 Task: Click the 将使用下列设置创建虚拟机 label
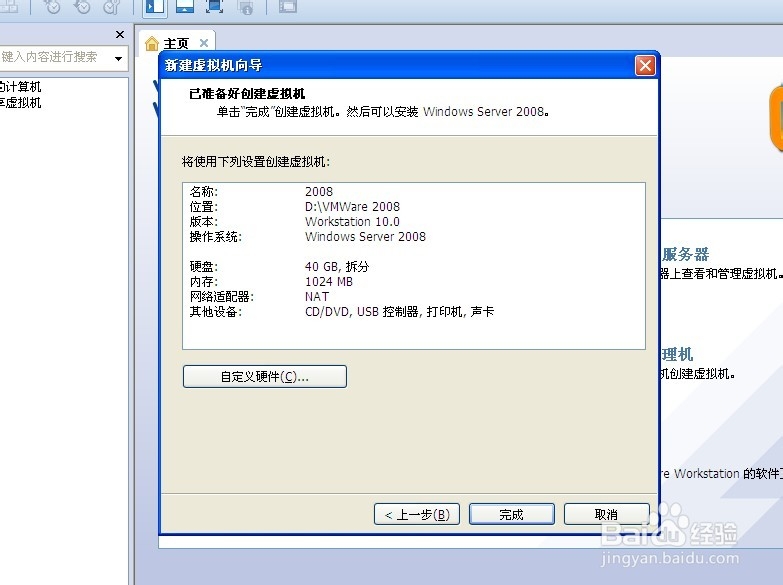coord(256,162)
